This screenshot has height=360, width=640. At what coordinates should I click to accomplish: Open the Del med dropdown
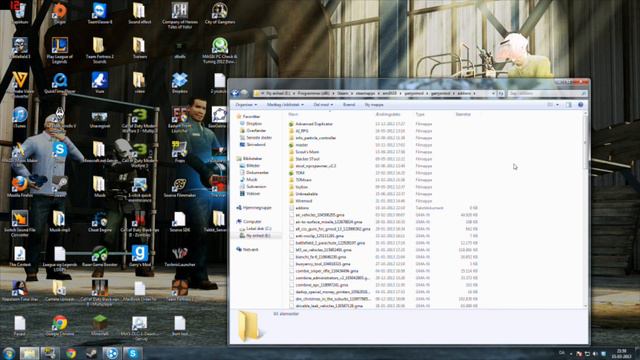[x=323, y=105]
